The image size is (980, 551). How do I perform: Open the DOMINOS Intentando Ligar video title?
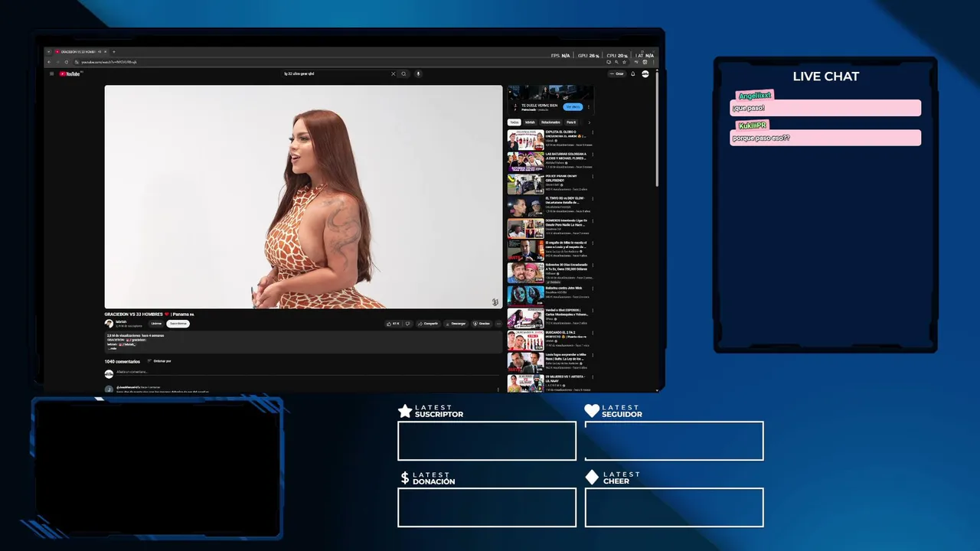(566, 223)
